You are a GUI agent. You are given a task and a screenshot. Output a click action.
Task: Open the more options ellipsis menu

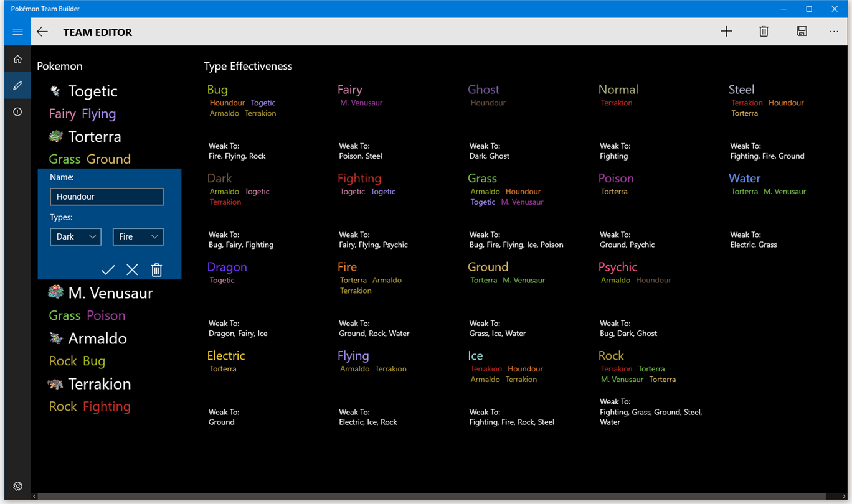834,32
